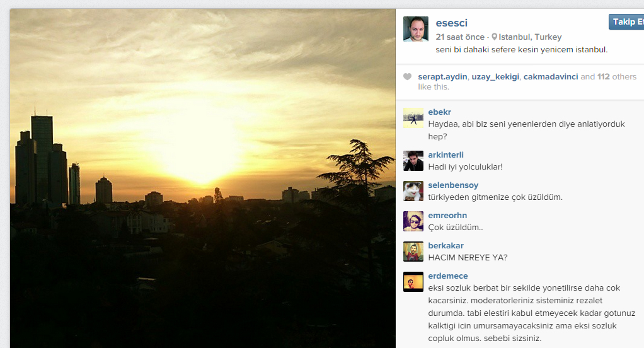
Task: Open serapt.aydin's profile from likes
Action: coord(442,76)
